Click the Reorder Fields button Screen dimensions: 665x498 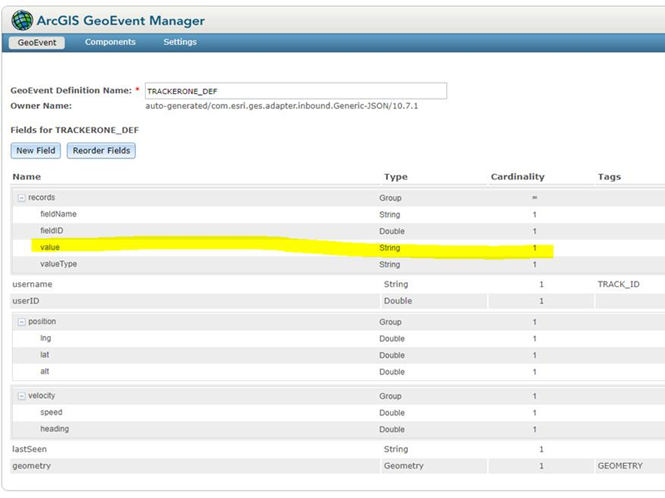click(x=101, y=151)
